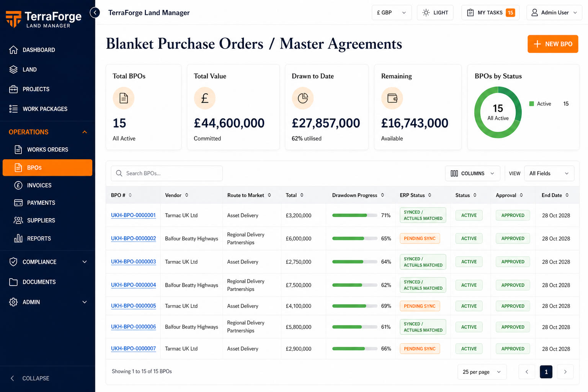The image size is (588, 392).
Task: Click the Dashboard home icon
Action: 13,50
